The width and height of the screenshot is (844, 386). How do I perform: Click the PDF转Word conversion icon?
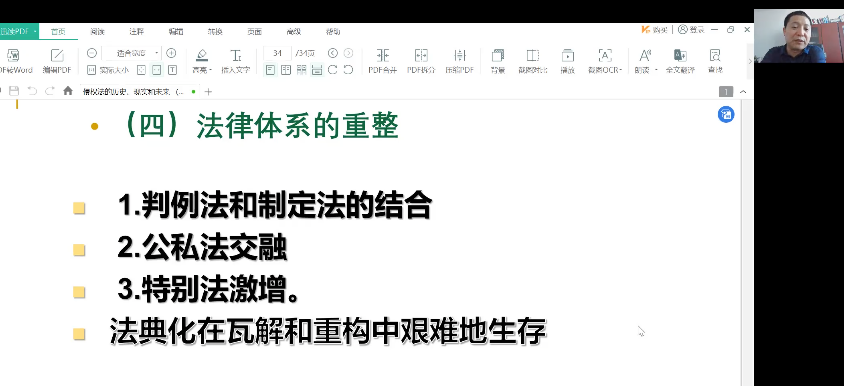(13, 55)
